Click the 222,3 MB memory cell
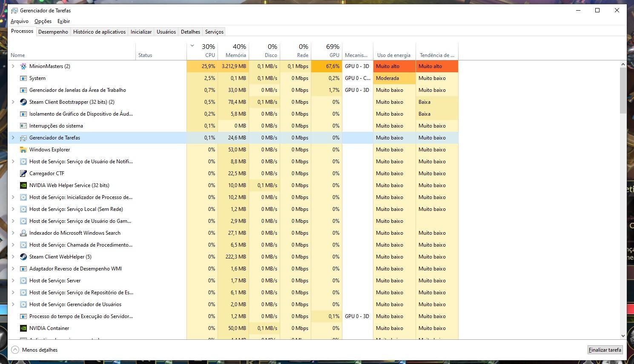Screen dimensions: 634x364 (233, 257)
